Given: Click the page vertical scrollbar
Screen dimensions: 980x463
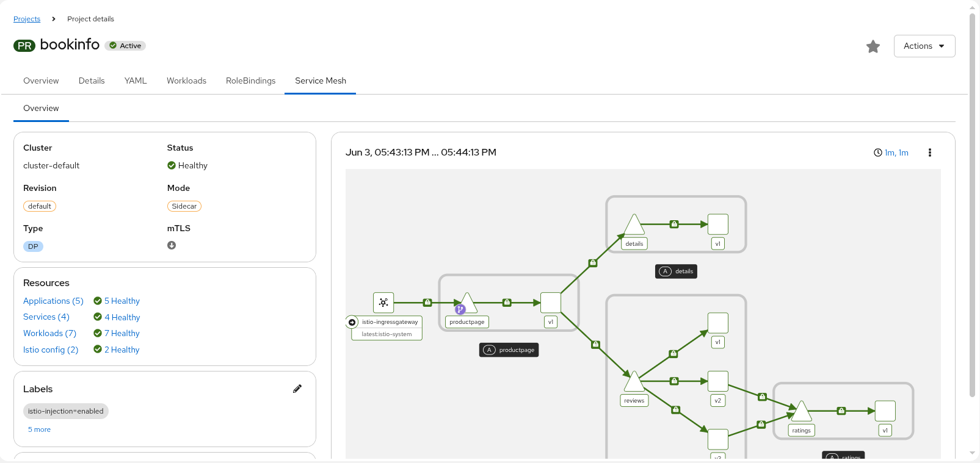Looking at the screenshot, I should pos(973,204).
